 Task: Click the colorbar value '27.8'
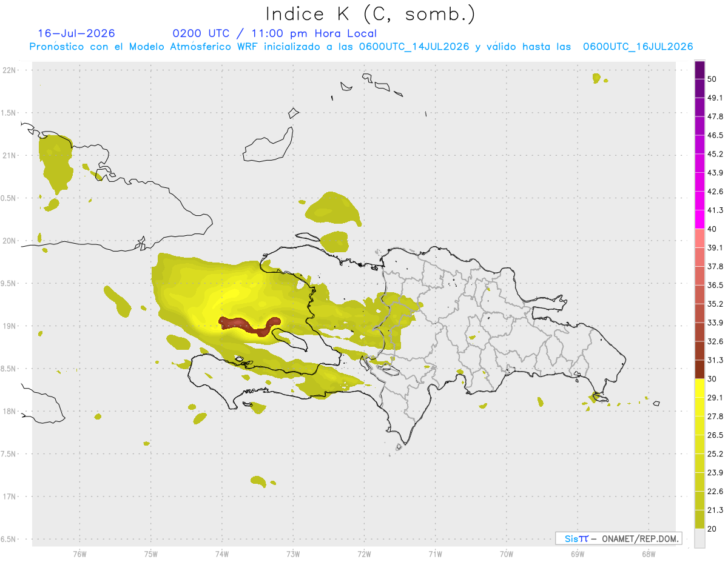715,416
